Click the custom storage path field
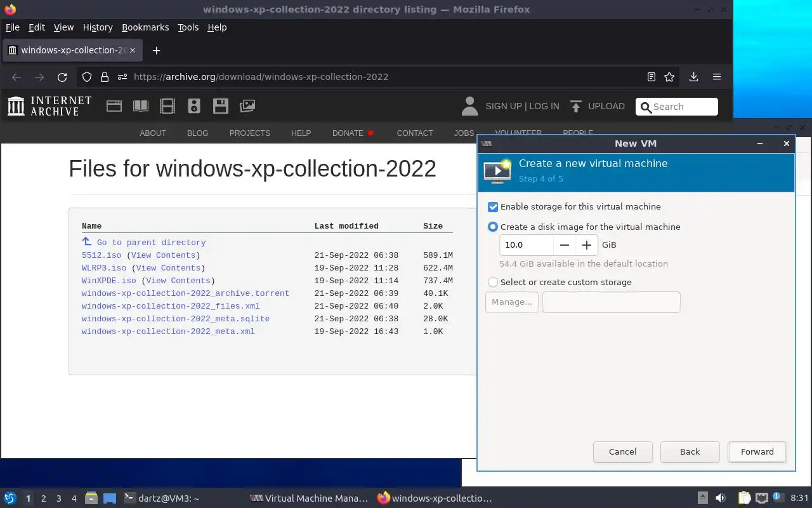This screenshot has width=812, height=508. click(612, 302)
